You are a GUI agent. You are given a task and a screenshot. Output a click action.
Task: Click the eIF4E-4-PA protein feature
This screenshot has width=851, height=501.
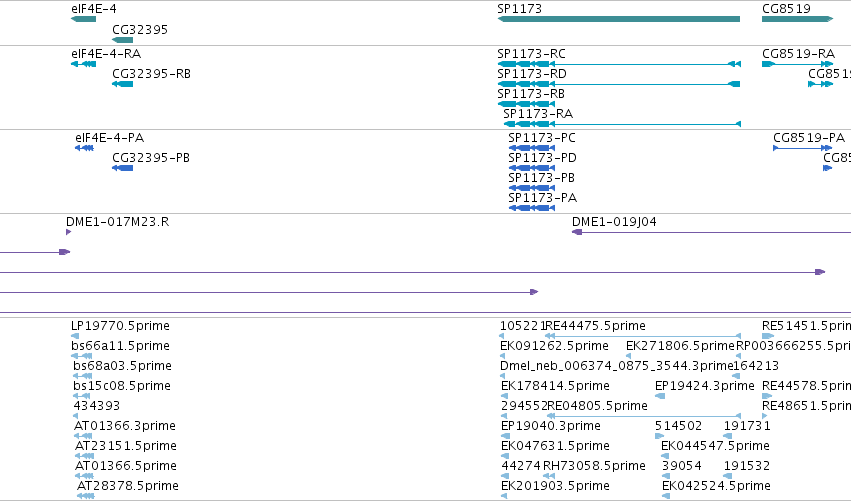[84, 148]
